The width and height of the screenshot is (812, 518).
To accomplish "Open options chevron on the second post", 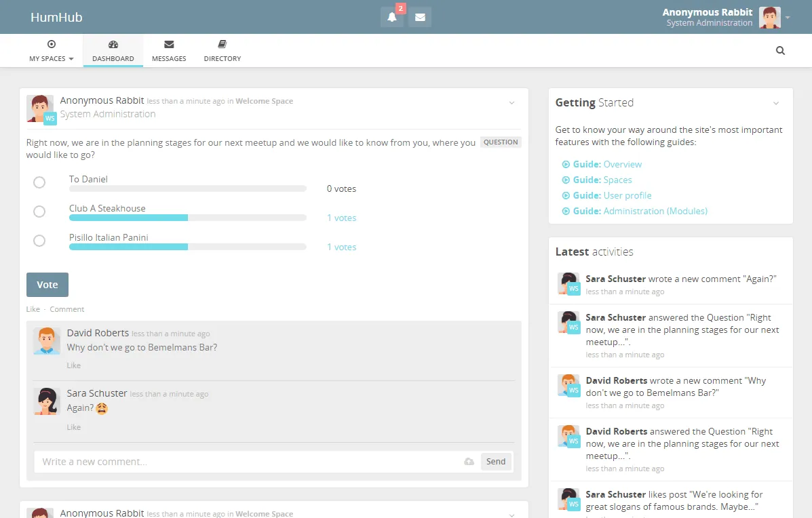I will [511, 515].
